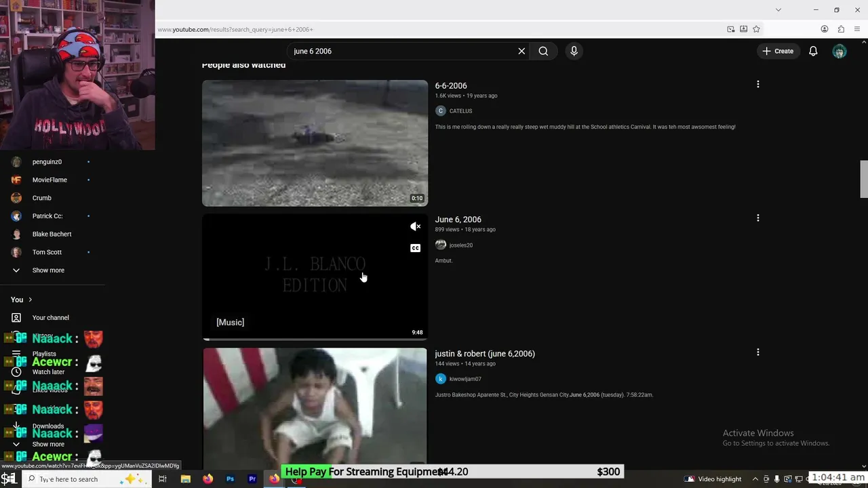The height and width of the screenshot is (488, 868).
Task: Bookmark page with star icon
Action: click(x=756, y=29)
